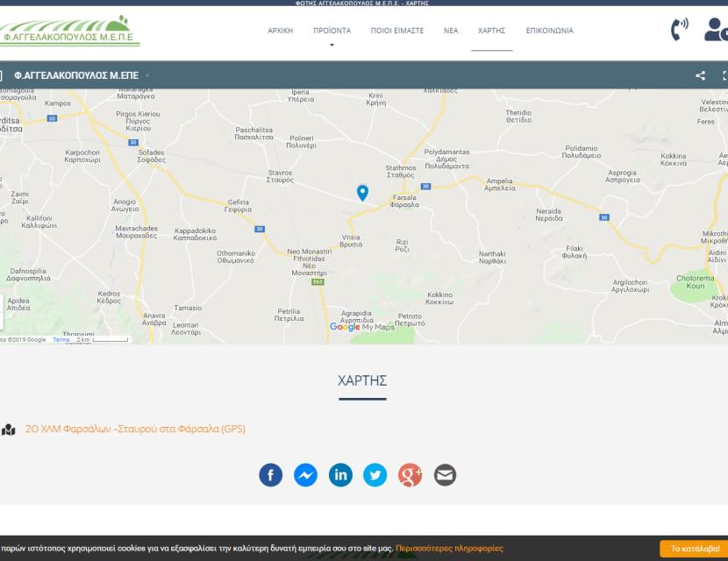
Task: Click the Ampelia Αμπελεία map label
Action: point(500,184)
